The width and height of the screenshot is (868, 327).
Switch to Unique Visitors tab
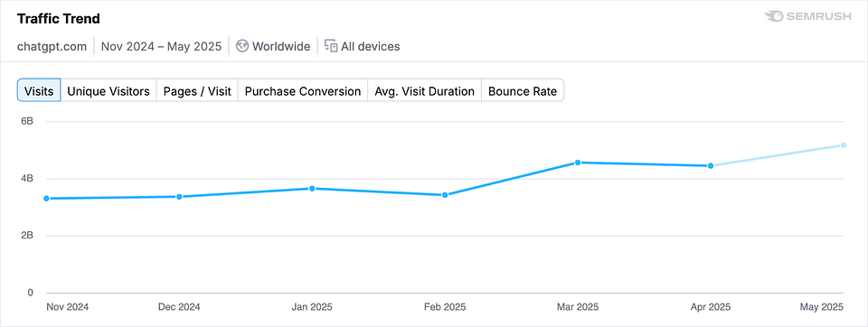(x=108, y=90)
